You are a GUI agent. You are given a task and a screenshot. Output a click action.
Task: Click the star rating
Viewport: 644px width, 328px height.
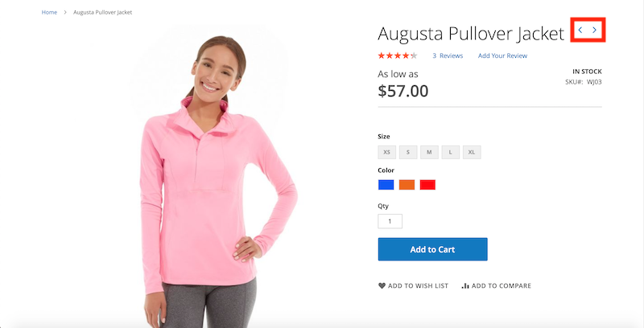point(398,55)
